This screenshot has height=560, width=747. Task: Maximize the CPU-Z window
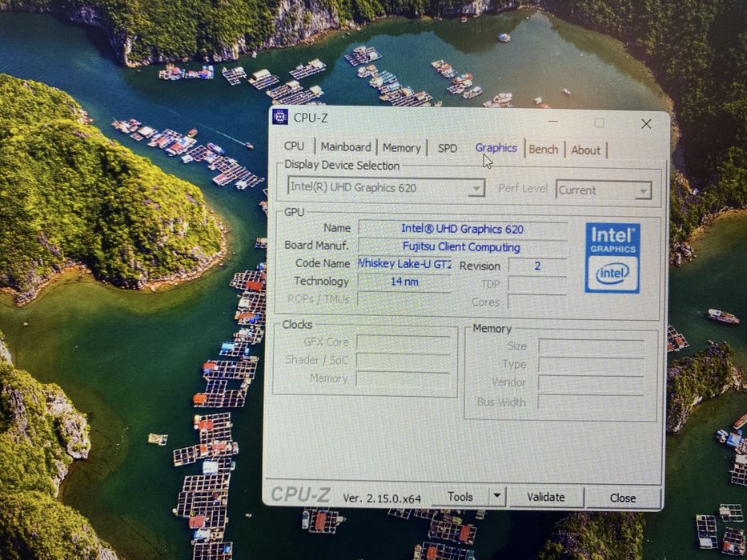click(x=600, y=123)
